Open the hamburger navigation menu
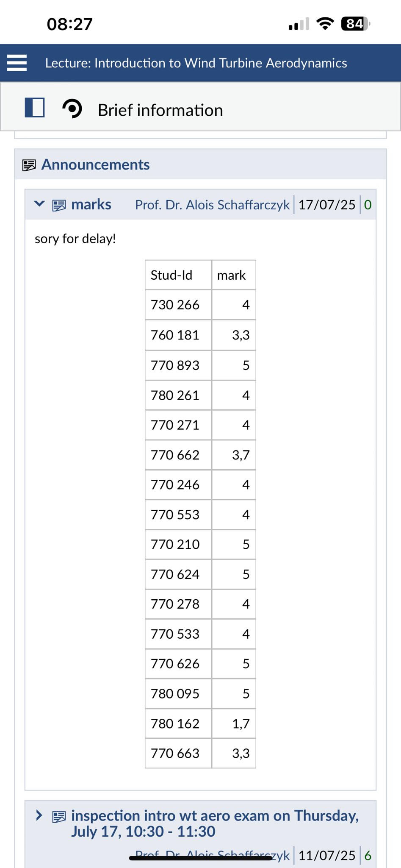The width and height of the screenshot is (401, 868). click(x=17, y=63)
